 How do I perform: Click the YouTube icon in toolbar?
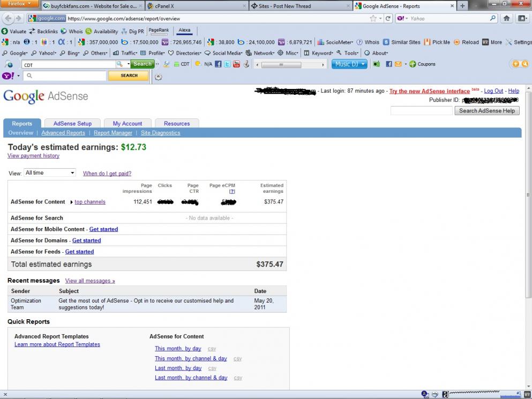[236, 64]
